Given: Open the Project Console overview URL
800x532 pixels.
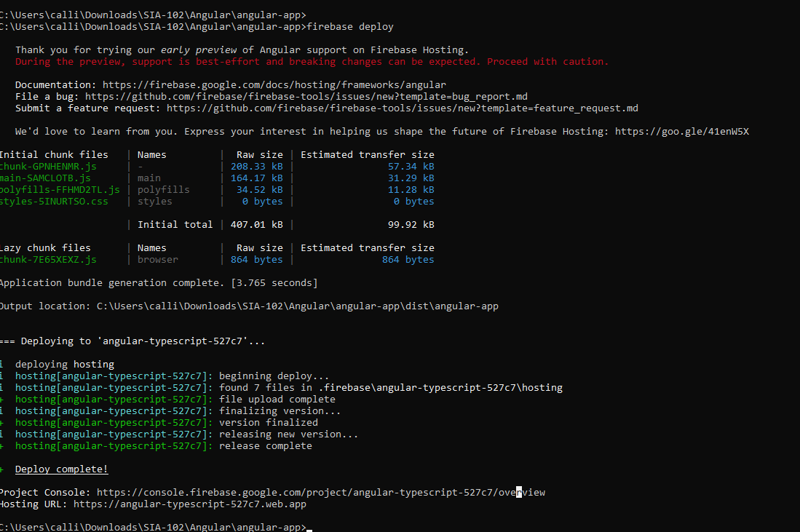Looking at the screenshot, I should (x=321, y=492).
